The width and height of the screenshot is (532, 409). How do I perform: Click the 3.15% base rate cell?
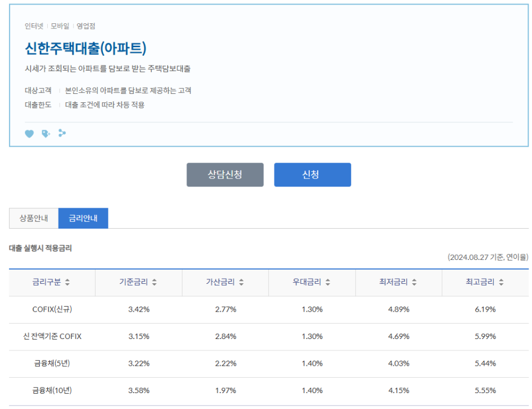(x=139, y=336)
